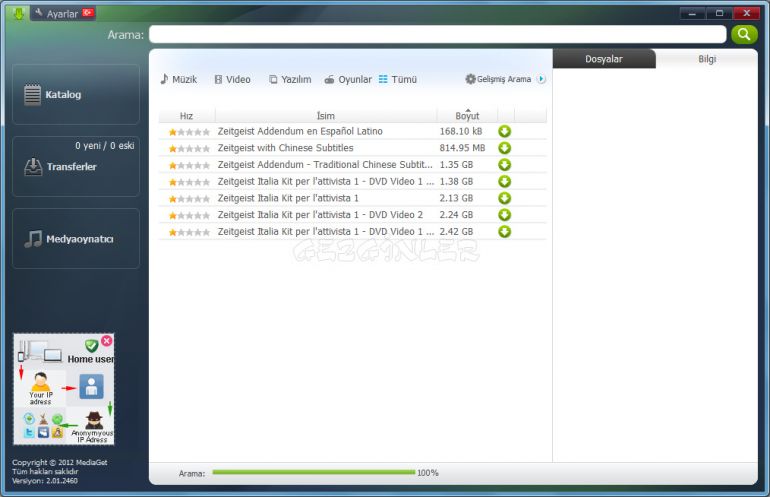770x497 pixels.
Task: Maximize the MediaGet window
Action: 719,13
